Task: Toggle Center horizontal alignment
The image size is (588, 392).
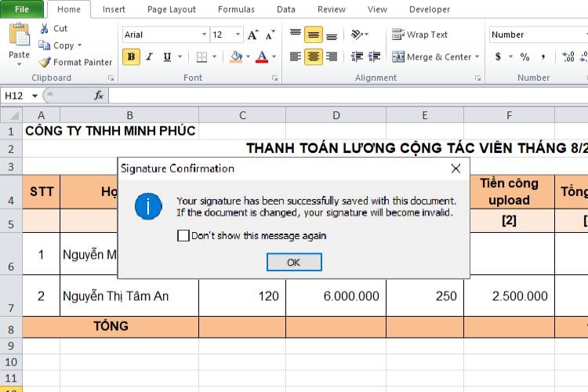Action: (313, 57)
